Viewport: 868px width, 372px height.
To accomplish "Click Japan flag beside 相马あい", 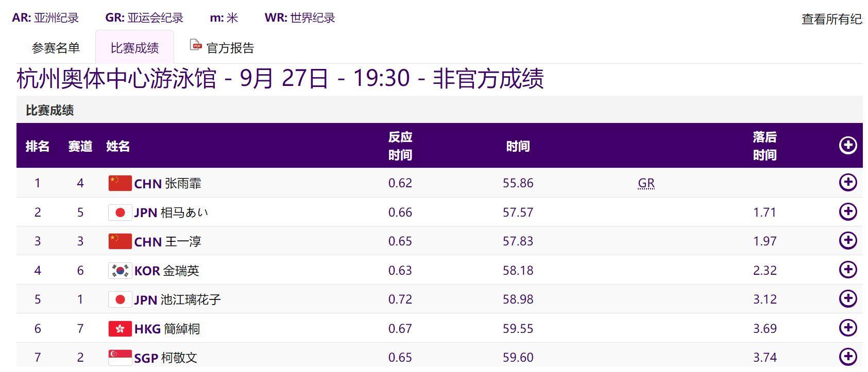I will 120,212.
